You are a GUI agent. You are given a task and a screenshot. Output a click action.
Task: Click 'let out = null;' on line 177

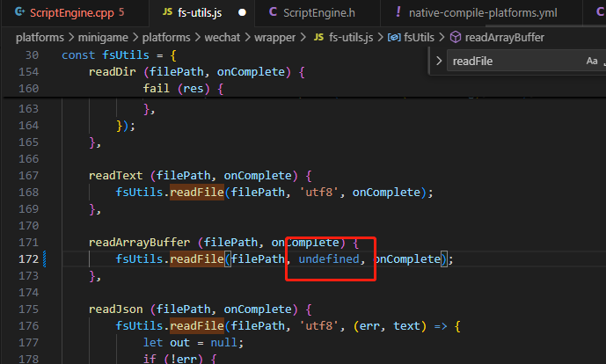[193, 342]
